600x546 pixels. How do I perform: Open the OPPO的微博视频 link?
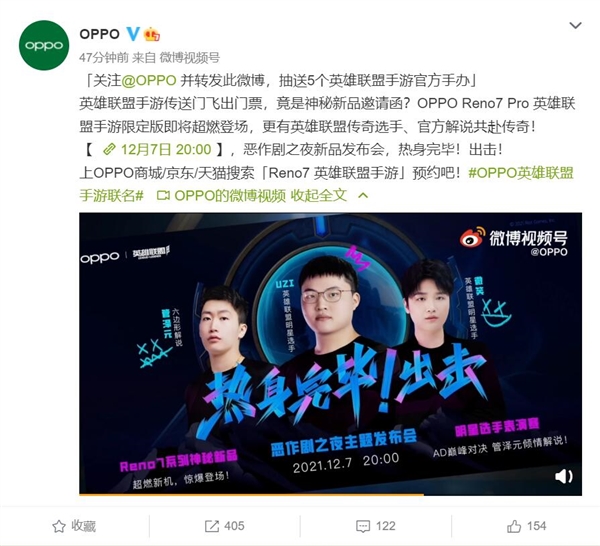click(x=222, y=196)
